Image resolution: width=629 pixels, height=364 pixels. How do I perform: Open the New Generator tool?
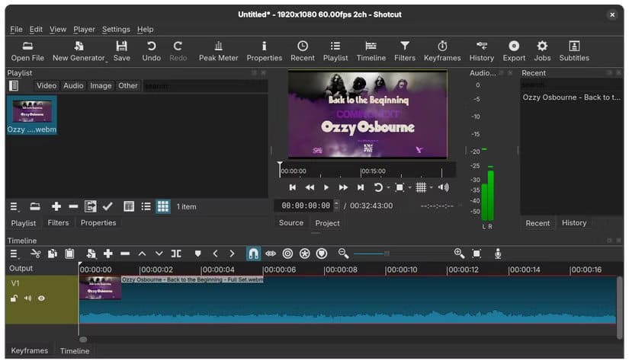(79, 51)
